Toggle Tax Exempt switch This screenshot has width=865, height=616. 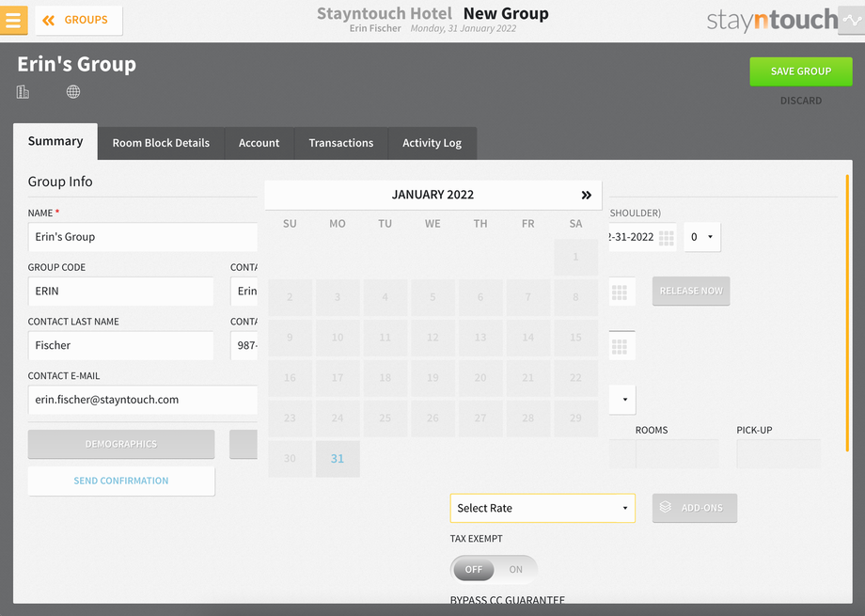point(494,570)
